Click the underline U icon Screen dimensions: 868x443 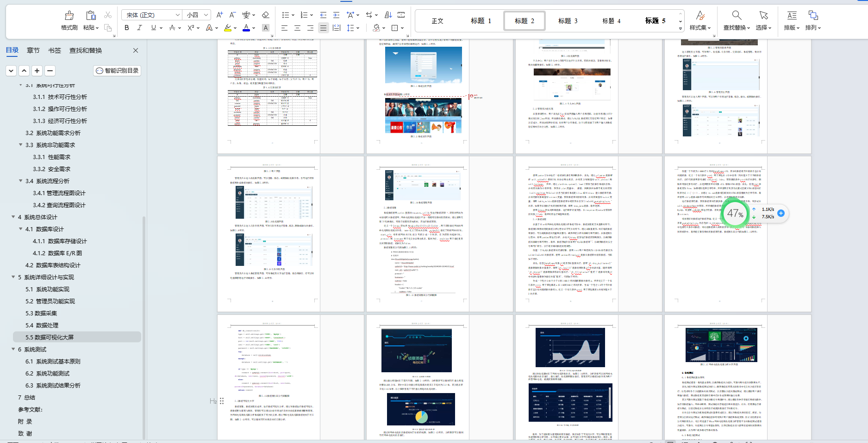pyautogui.click(x=154, y=28)
